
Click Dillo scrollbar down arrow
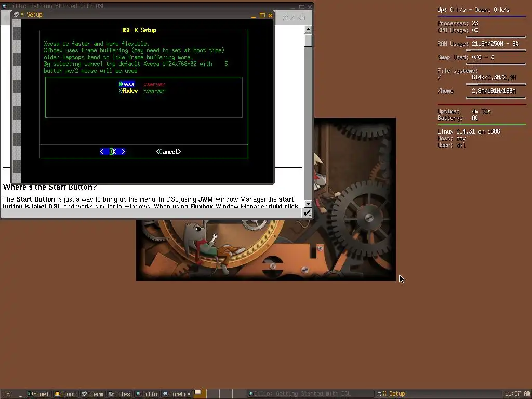[x=308, y=204]
